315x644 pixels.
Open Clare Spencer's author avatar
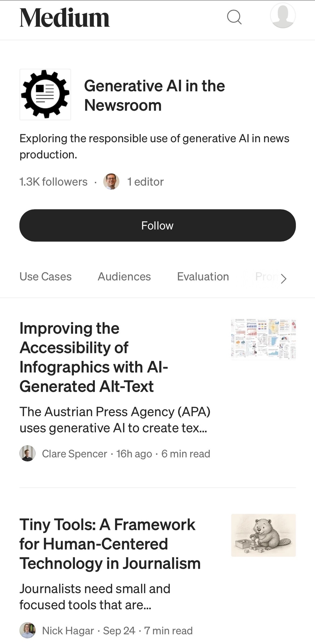point(28,454)
